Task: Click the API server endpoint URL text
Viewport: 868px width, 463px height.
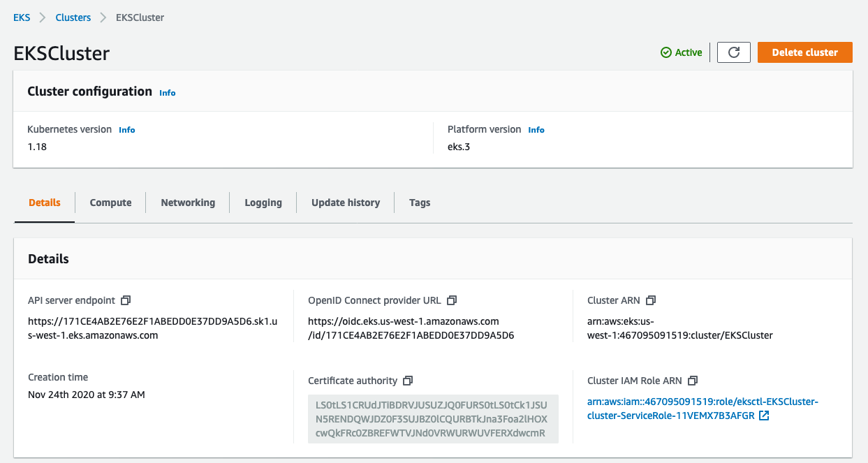Action: pyautogui.click(x=152, y=328)
